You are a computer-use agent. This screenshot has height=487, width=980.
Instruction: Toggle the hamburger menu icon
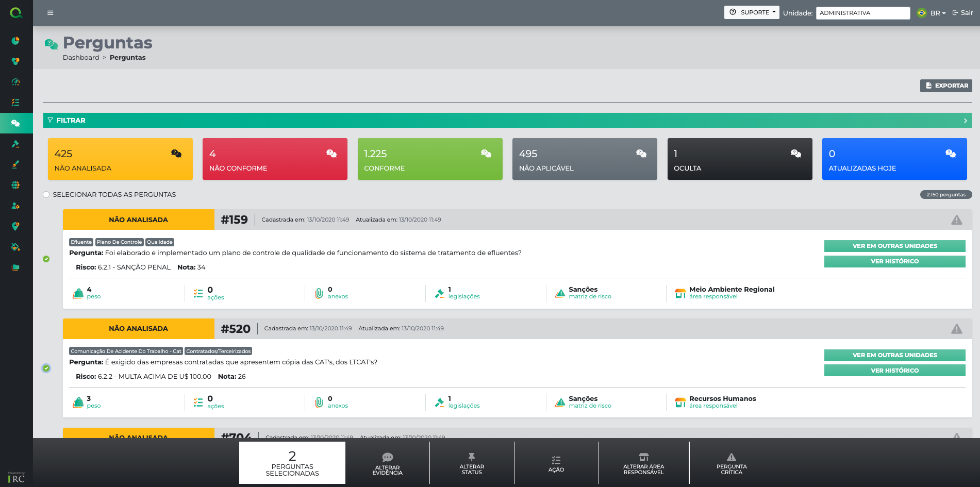50,13
